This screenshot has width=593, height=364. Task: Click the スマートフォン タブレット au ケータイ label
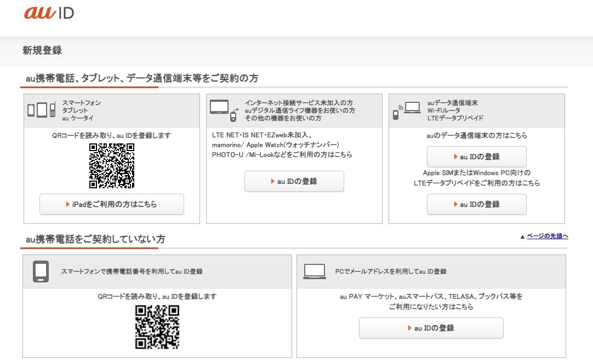coord(81,110)
